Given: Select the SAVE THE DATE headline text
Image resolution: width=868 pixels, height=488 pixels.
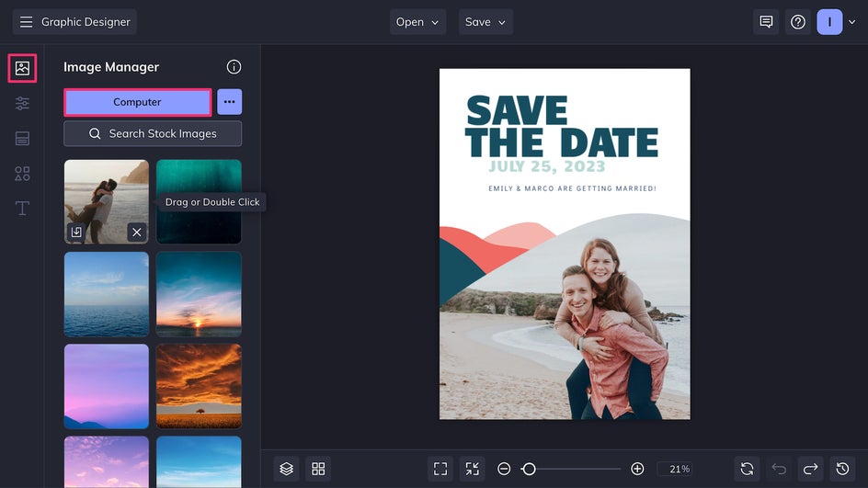Looking at the screenshot, I should click(x=561, y=127).
